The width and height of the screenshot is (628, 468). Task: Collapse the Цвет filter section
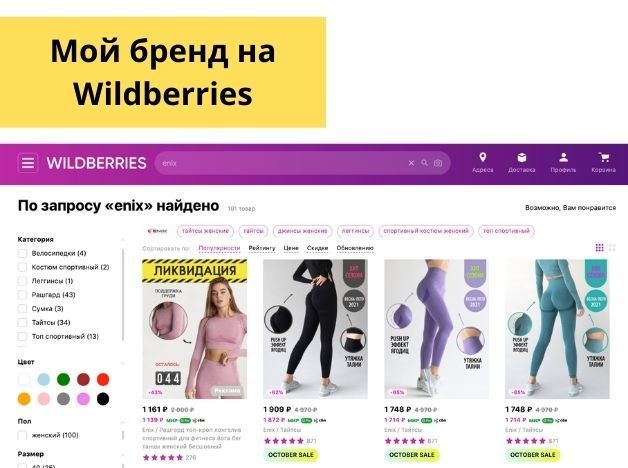pos(123,363)
